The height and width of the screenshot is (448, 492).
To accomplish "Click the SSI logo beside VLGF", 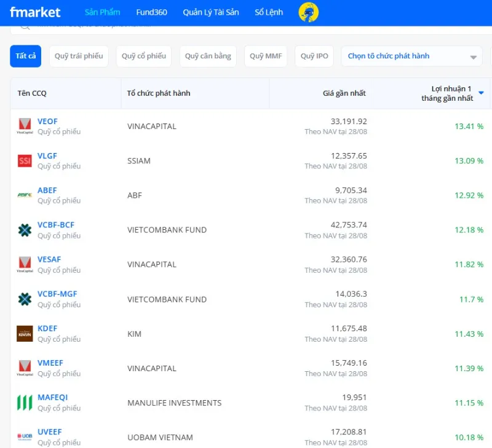I will point(25,161).
